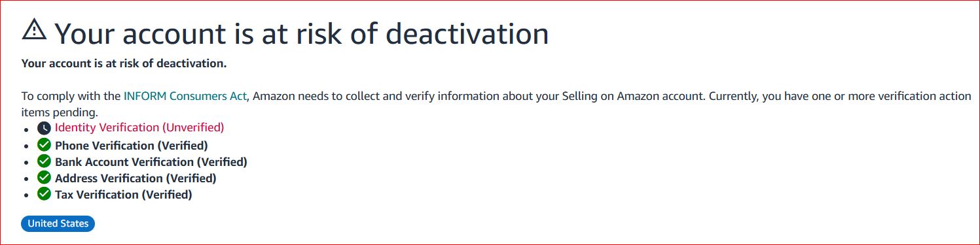Open the INFORM Consumers Act link
This screenshot has width=980, height=245.
point(185,96)
